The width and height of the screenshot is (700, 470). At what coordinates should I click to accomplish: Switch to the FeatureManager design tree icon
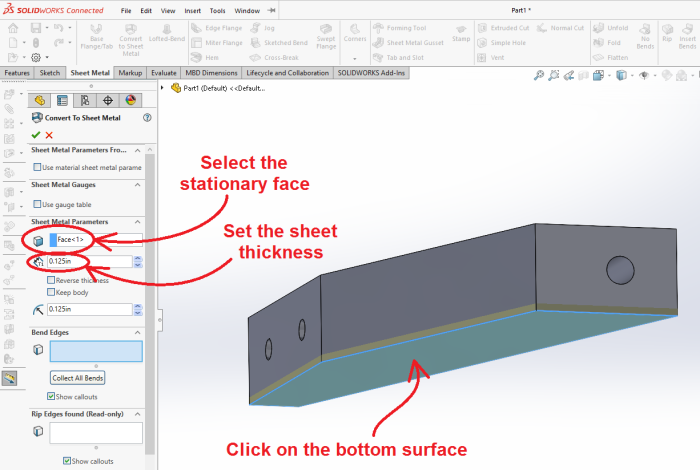tap(39, 100)
